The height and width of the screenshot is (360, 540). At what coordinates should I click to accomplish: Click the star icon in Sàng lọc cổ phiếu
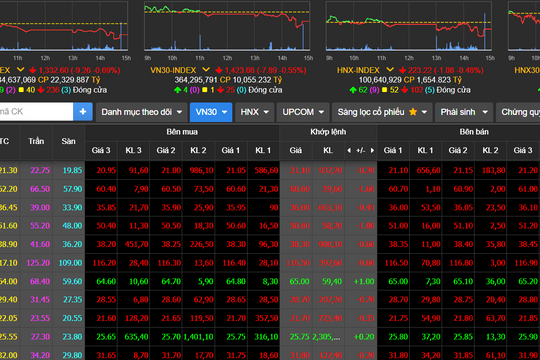point(413,112)
